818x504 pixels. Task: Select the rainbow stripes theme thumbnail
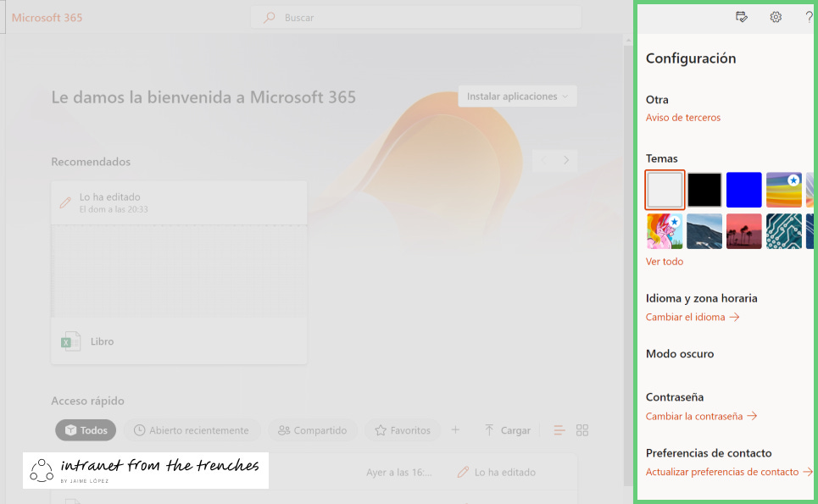point(783,190)
